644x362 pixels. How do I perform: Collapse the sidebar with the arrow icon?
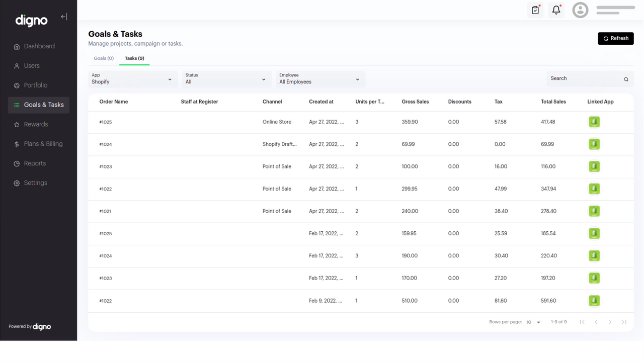click(64, 17)
